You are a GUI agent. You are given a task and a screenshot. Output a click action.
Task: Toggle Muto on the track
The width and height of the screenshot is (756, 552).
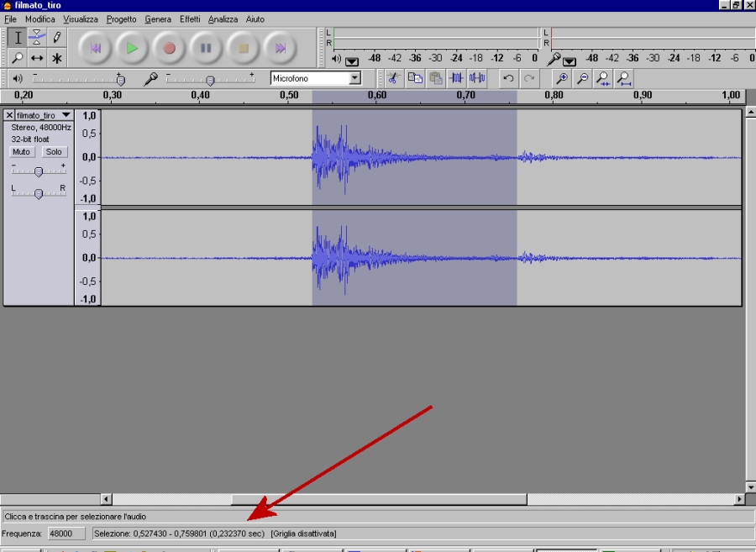[21, 152]
